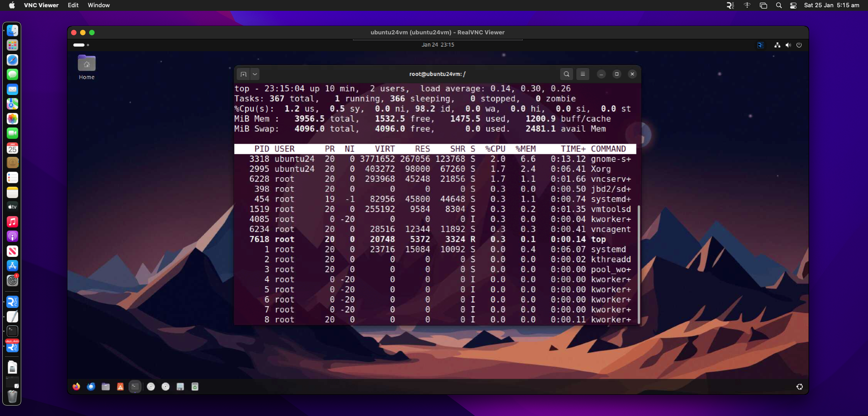The width and height of the screenshot is (868, 416).
Task: Open Control Center in the menu bar
Action: click(x=793, y=5)
